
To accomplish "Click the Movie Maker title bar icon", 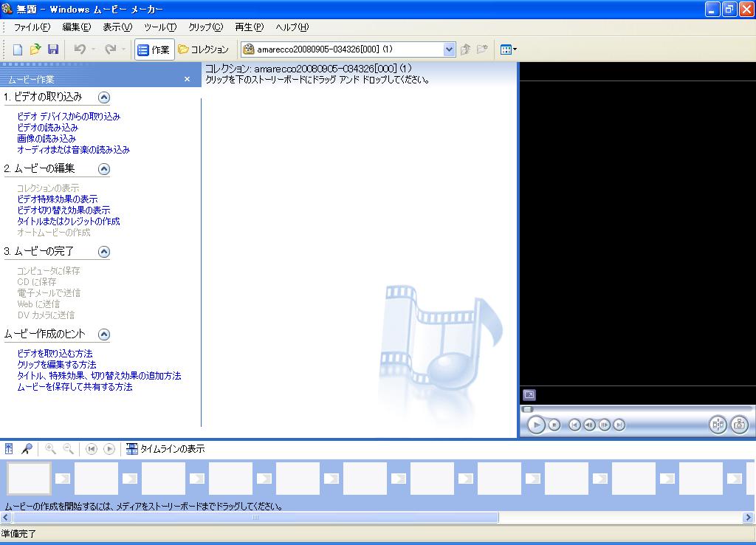I will [x=7, y=9].
